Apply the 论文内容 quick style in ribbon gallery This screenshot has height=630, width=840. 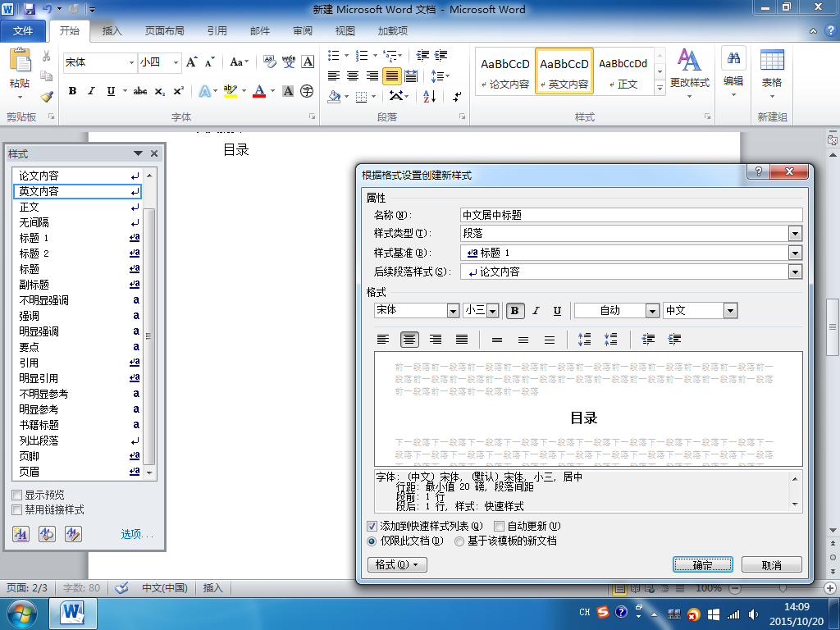[505, 72]
